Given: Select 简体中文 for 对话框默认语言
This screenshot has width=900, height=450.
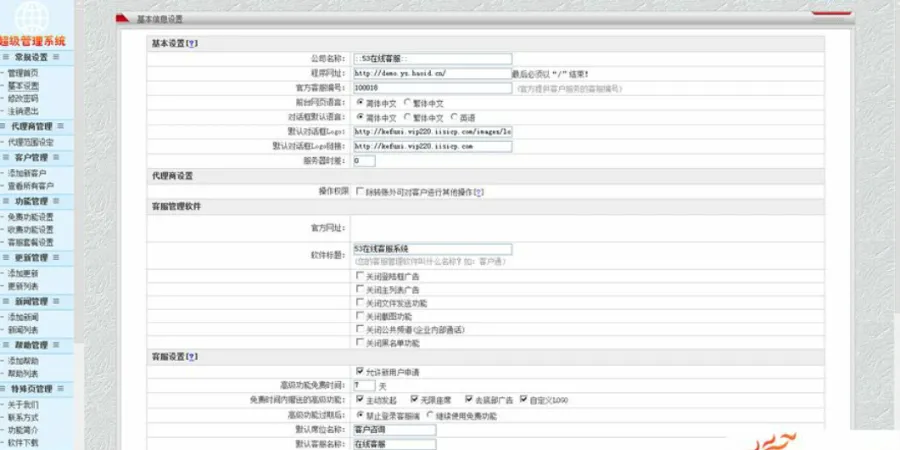Looking at the screenshot, I should tap(360, 117).
